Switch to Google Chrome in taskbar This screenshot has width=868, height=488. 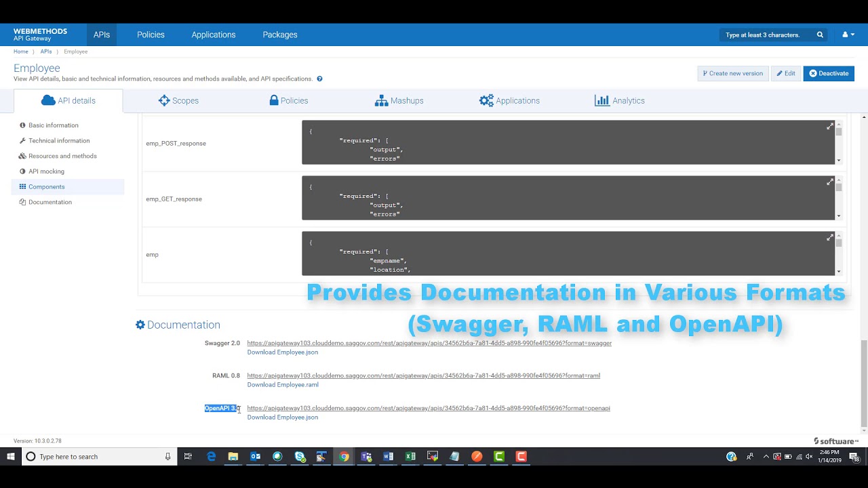pyautogui.click(x=344, y=457)
